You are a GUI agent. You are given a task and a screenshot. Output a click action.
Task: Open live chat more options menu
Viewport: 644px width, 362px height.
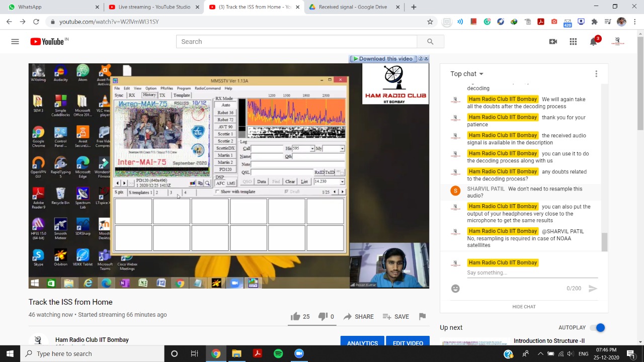click(596, 74)
